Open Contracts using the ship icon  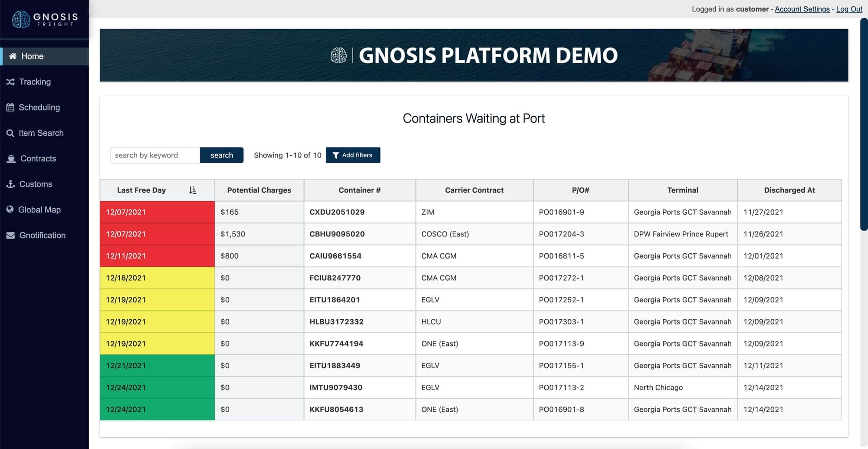pyautogui.click(x=10, y=158)
